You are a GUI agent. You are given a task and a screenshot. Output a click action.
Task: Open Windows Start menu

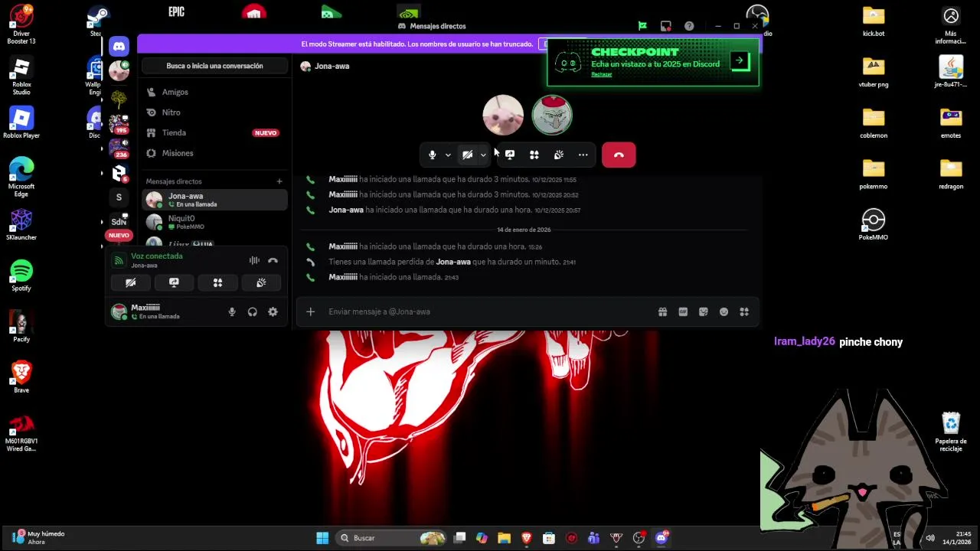click(x=322, y=538)
